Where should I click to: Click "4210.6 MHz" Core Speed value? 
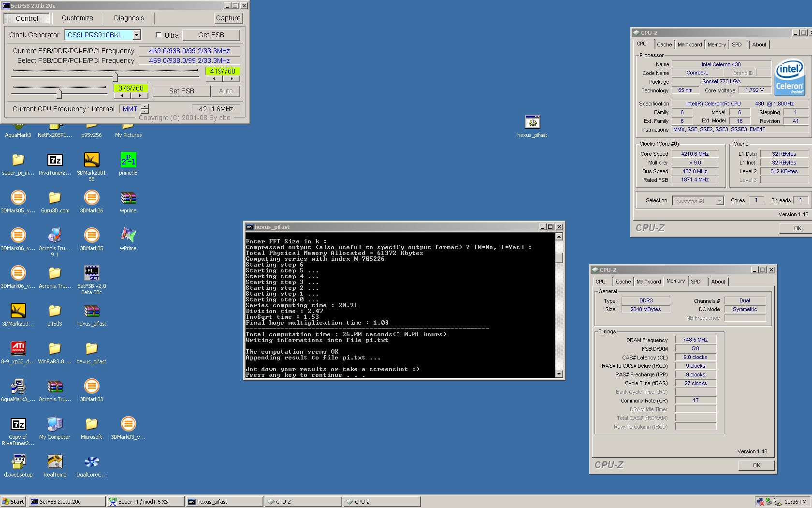[695, 154]
